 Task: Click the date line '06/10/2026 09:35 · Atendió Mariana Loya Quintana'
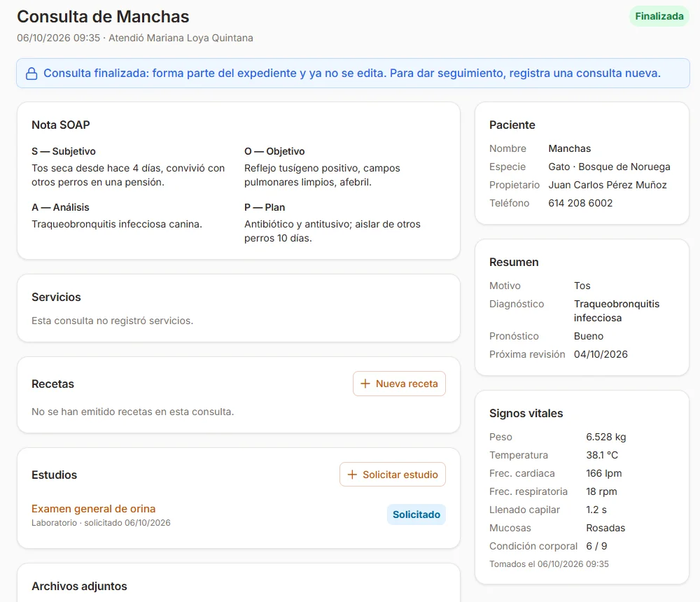click(135, 38)
